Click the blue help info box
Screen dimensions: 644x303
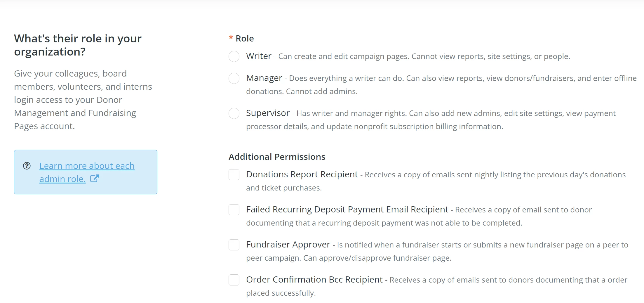[x=85, y=172]
